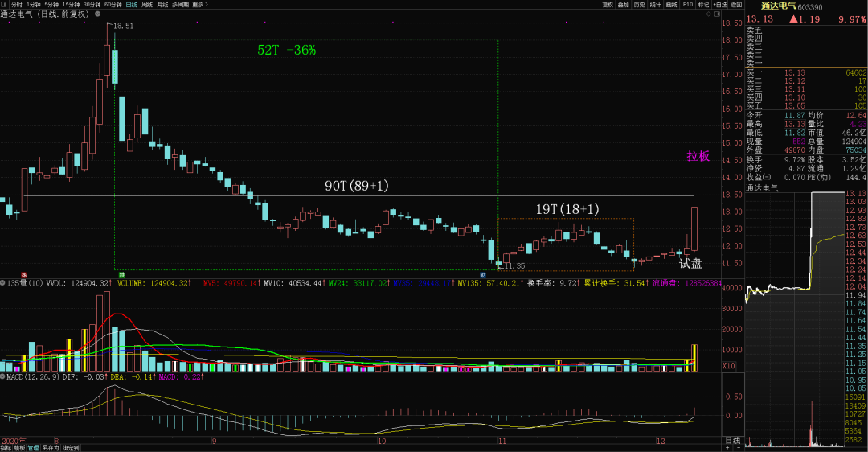
Task: Click the 11.35 low price label
Action: [514, 266]
